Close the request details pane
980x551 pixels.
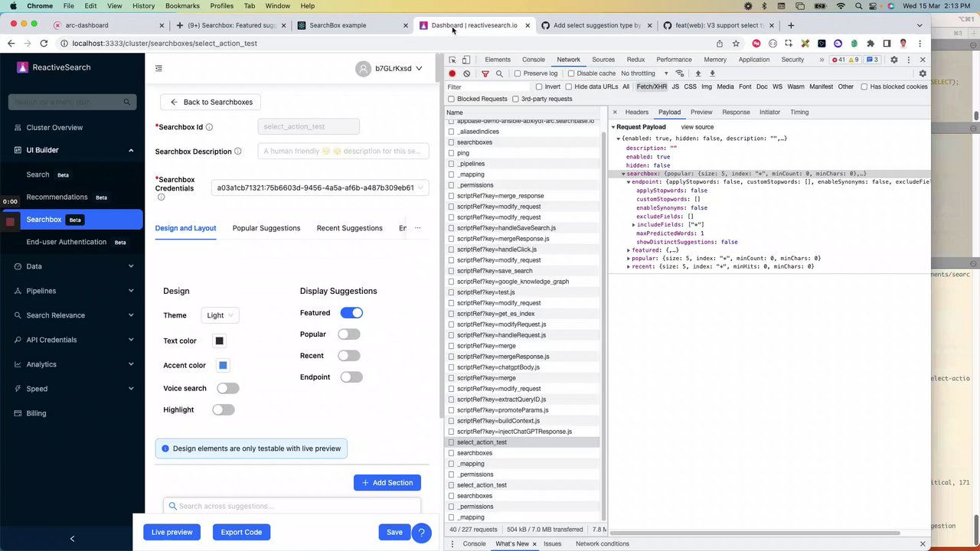(x=615, y=112)
